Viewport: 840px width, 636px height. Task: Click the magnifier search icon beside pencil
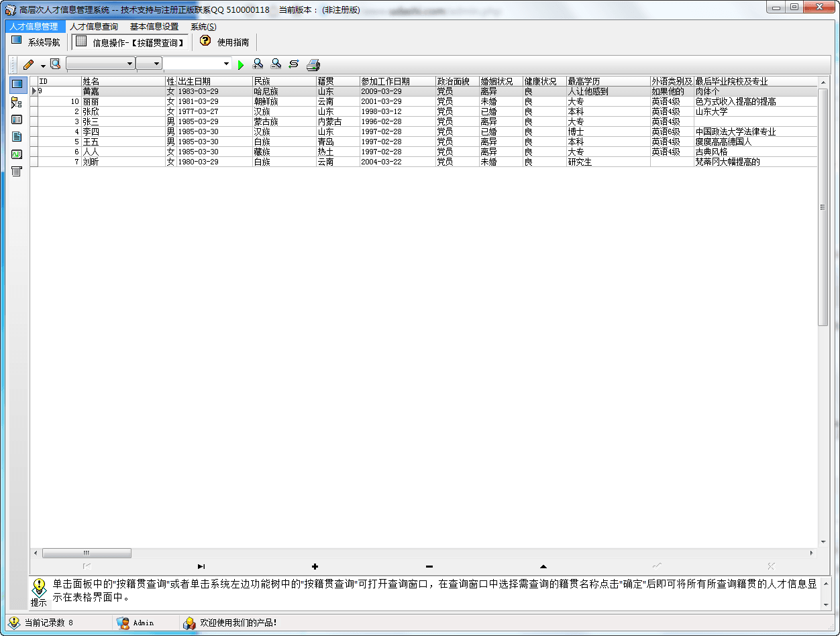tap(55, 64)
